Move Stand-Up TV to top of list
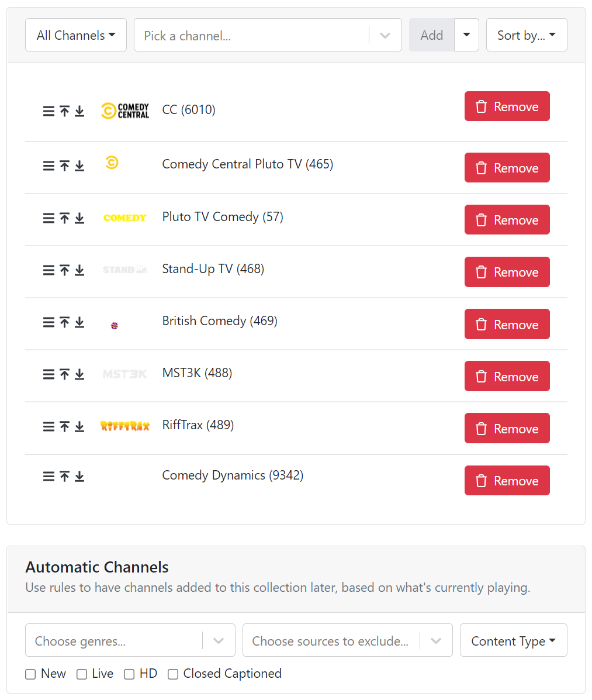Image resolution: width=592 pixels, height=700 pixels. tap(64, 270)
